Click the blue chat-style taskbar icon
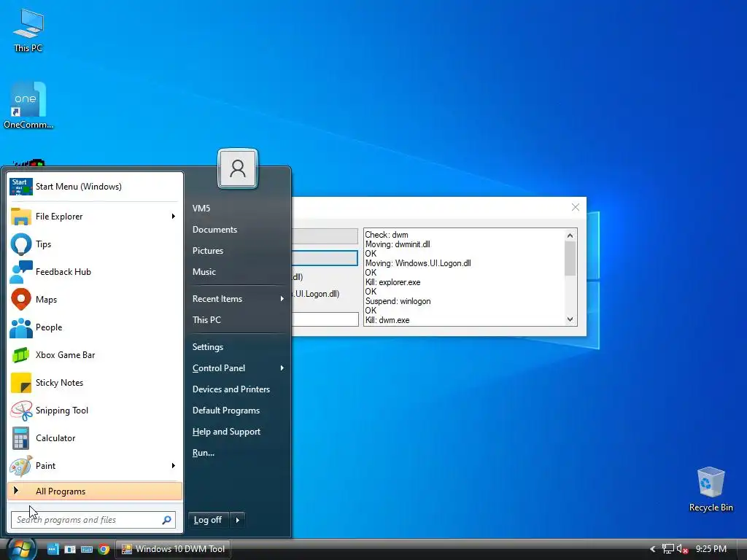 [53, 549]
